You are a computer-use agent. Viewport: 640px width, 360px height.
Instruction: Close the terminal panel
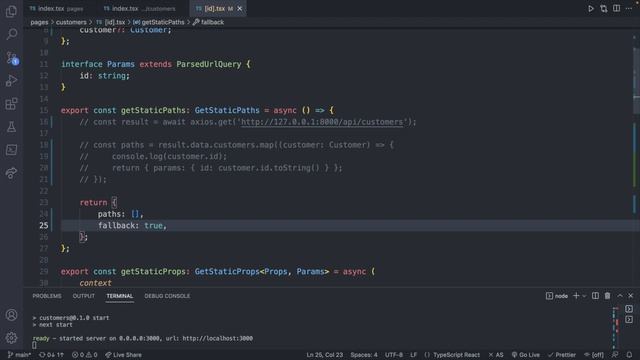click(631, 296)
